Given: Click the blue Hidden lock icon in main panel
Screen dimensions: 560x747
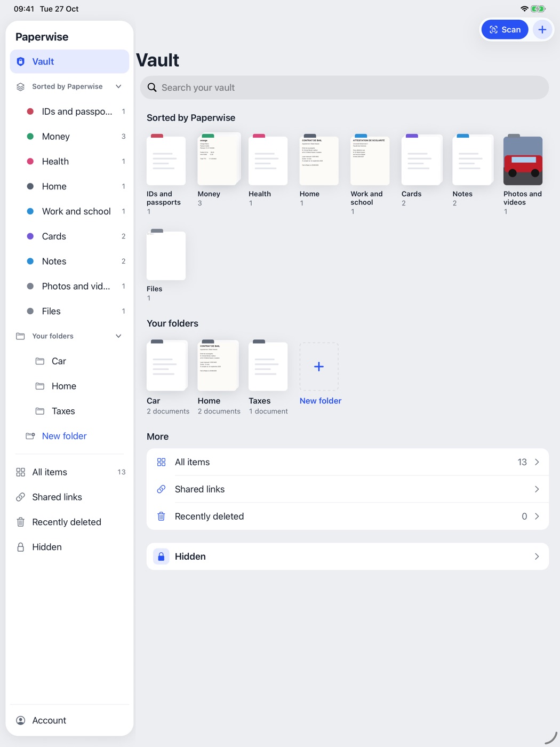Looking at the screenshot, I should click(x=161, y=557).
